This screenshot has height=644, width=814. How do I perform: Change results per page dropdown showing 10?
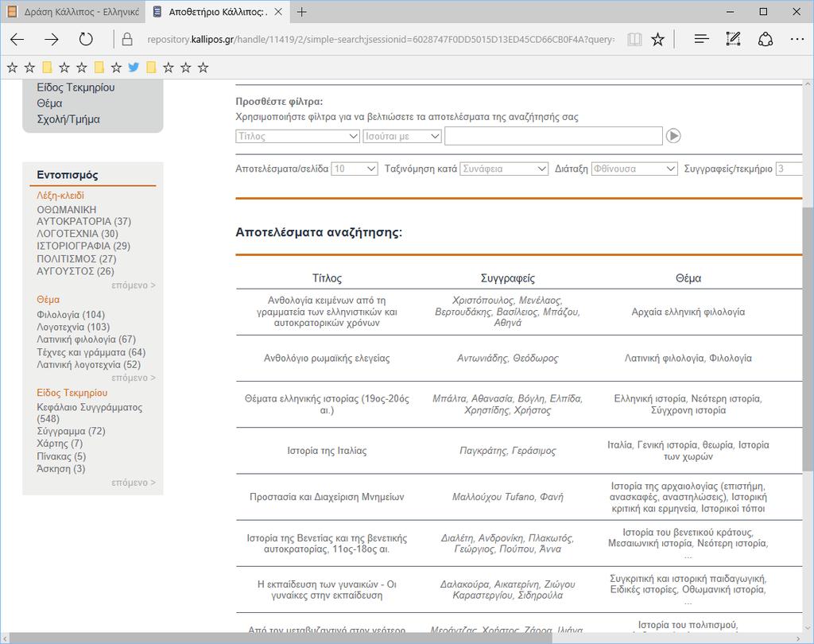(355, 169)
